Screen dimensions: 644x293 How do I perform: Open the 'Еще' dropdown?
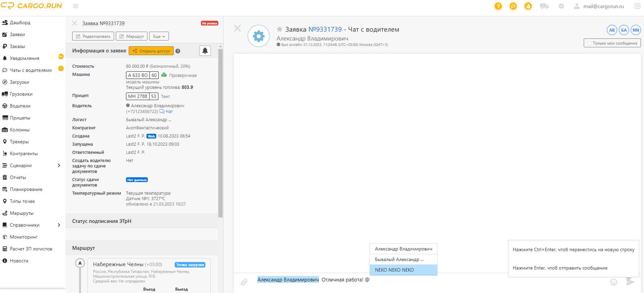[x=159, y=36]
